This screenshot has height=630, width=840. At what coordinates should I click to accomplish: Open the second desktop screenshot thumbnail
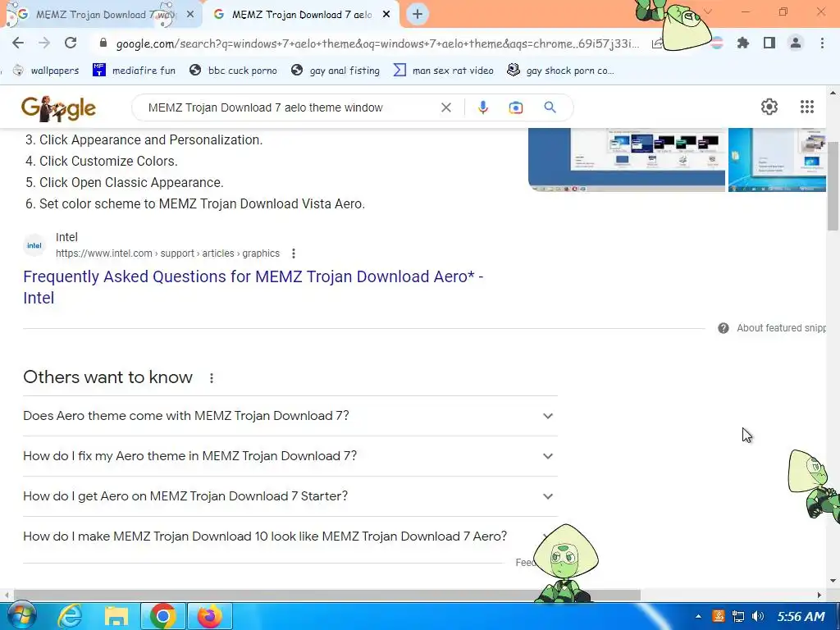777,160
